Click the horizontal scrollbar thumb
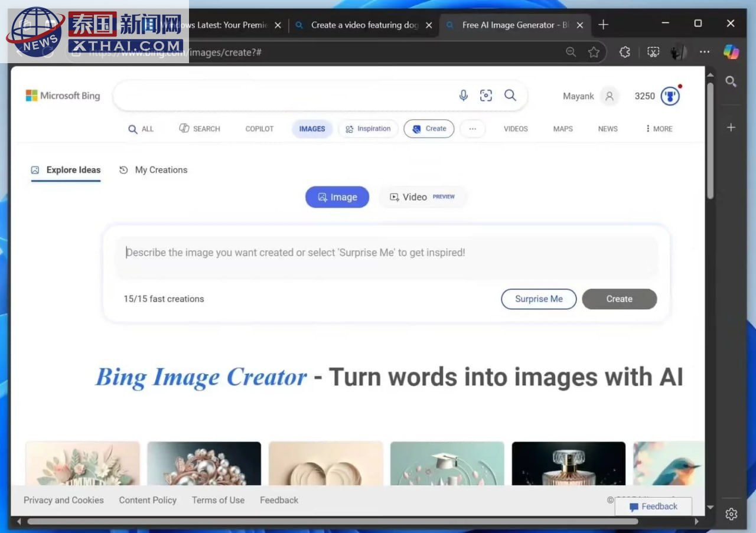 pyautogui.click(x=333, y=521)
